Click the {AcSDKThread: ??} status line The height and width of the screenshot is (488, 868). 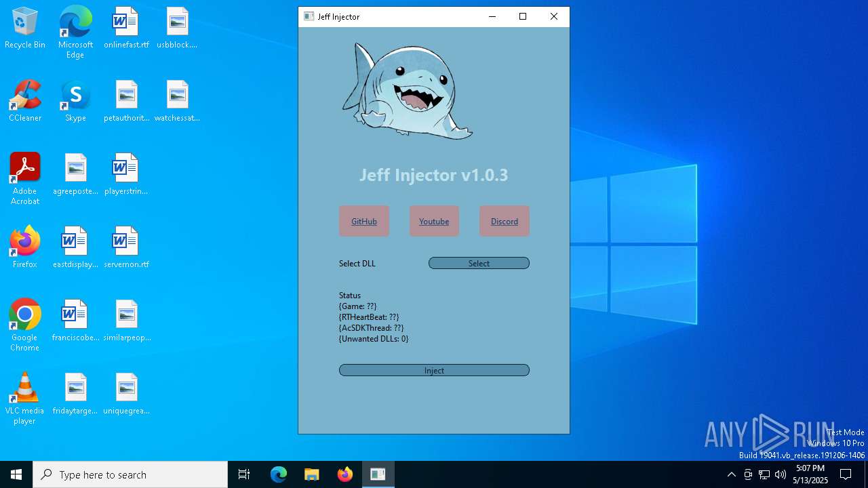click(372, 328)
